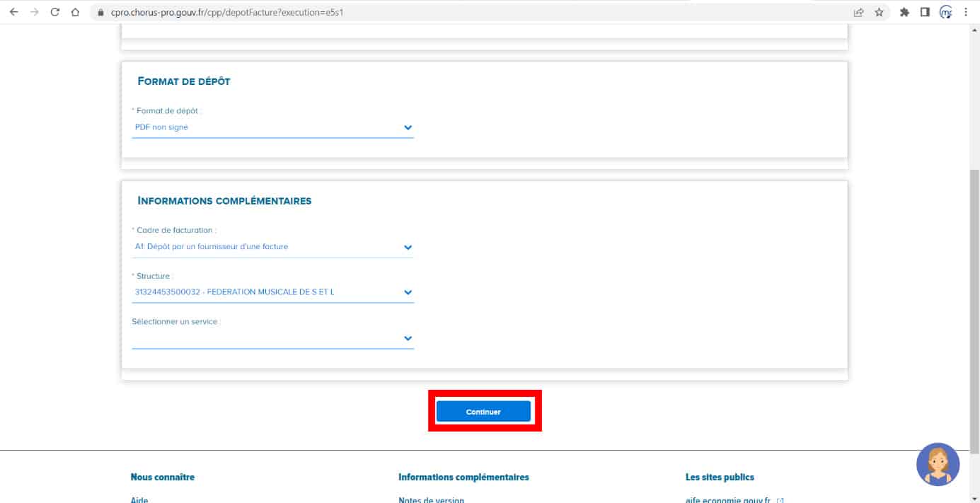Open the virtual assistant chatbot avatar
The width and height of the screenshot is (980, 503).
point(938,464)
